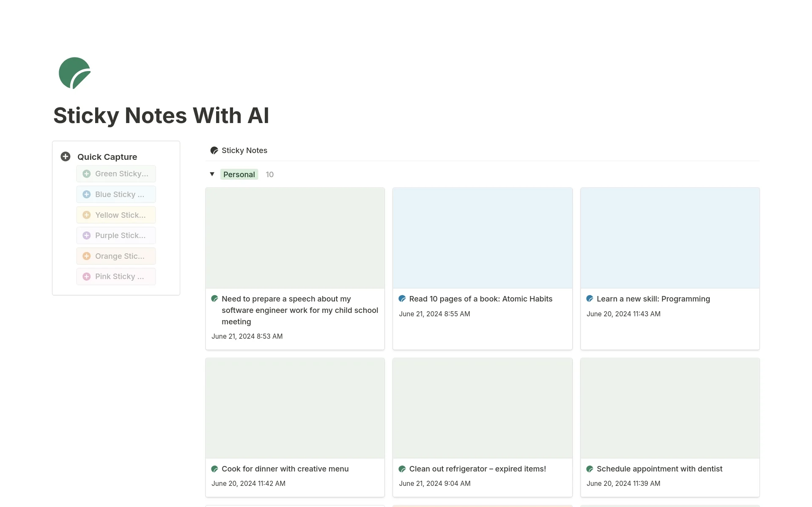Click plus icon on Green Sticky button
Screen dimensions: 812x507
[87, 174]
